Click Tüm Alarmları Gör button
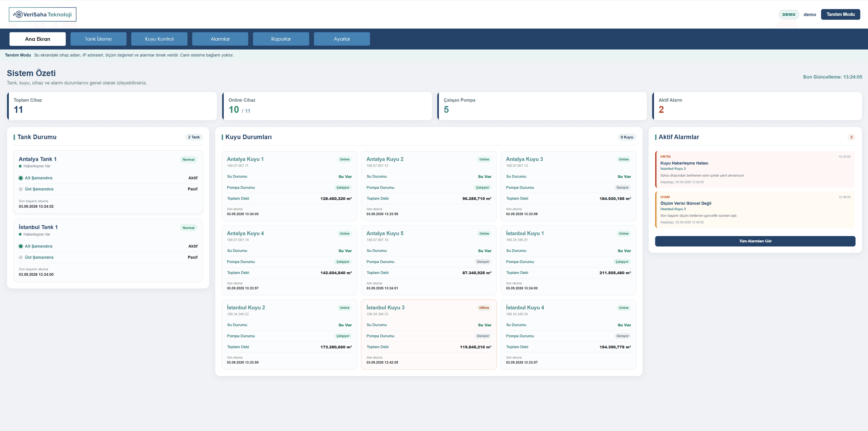 pos(755,241)
